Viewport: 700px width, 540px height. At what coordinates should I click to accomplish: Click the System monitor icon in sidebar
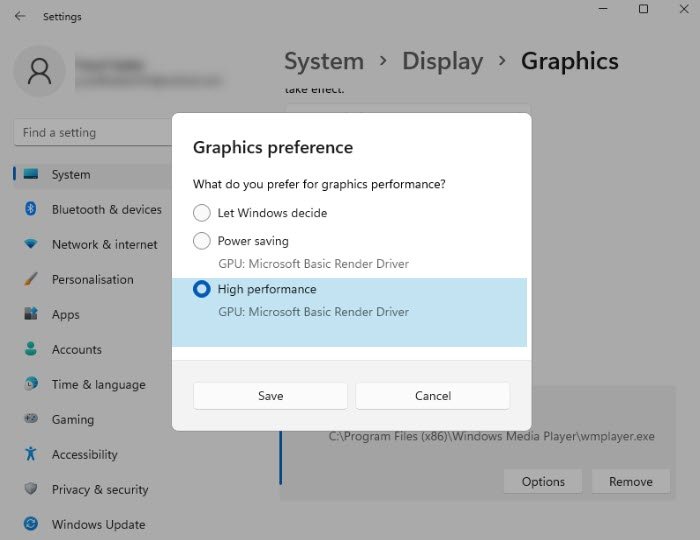(x=31, y=174)
